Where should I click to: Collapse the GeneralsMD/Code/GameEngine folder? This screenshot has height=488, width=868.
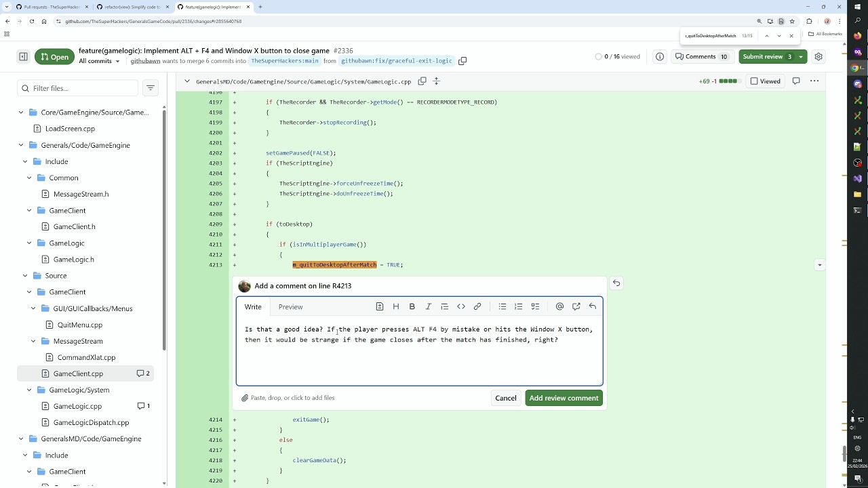click(21, 439)
